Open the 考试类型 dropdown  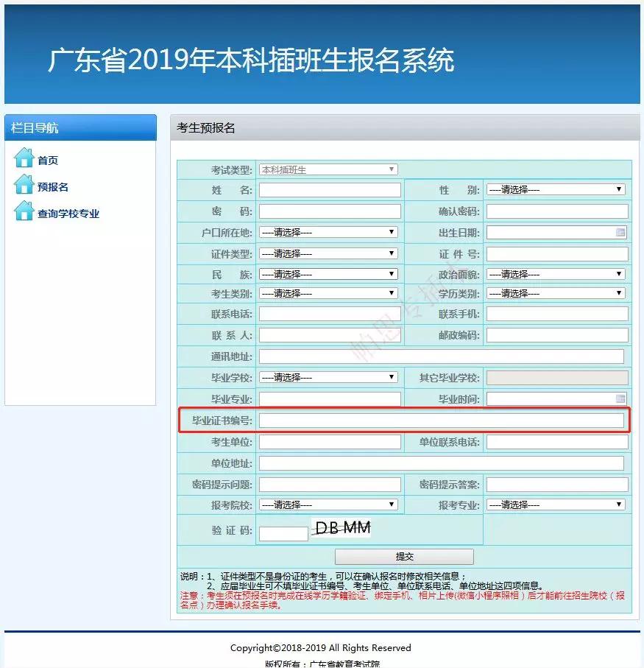coord(328,169)
